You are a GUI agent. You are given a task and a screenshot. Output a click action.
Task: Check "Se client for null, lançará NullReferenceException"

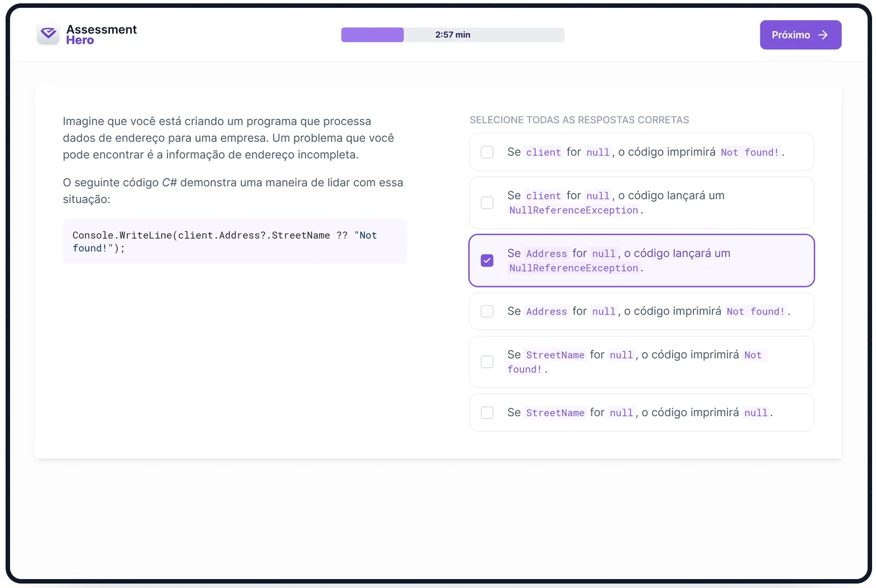pyautogui.click(x=487, y=203)
